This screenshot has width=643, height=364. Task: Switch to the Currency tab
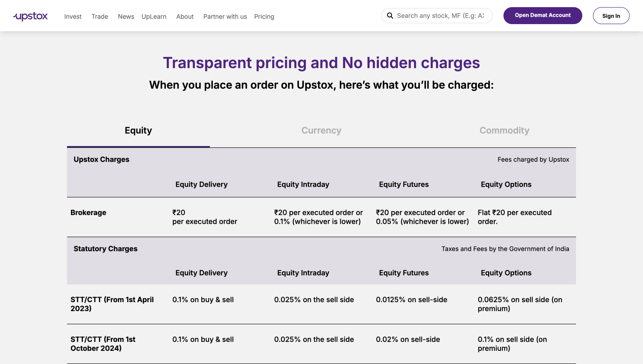coord(321,131)
